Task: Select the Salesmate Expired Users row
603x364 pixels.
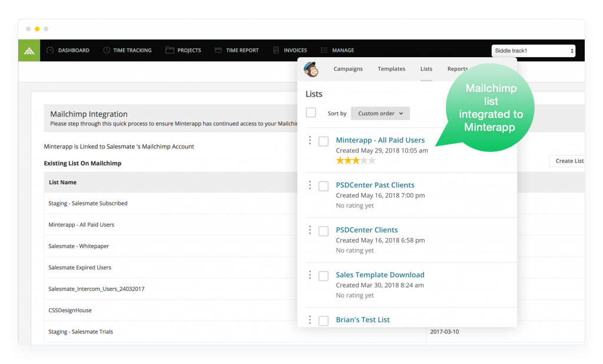Action: [171, 267]
